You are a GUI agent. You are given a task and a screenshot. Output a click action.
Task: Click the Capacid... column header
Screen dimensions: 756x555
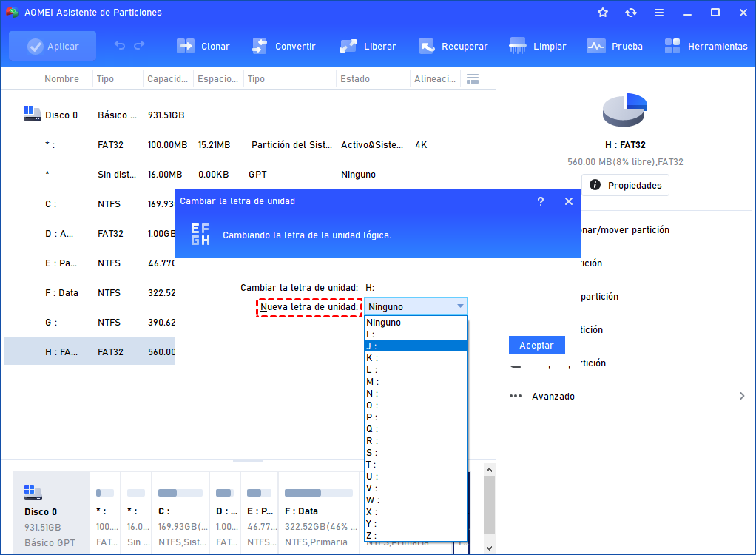point(167,79)
